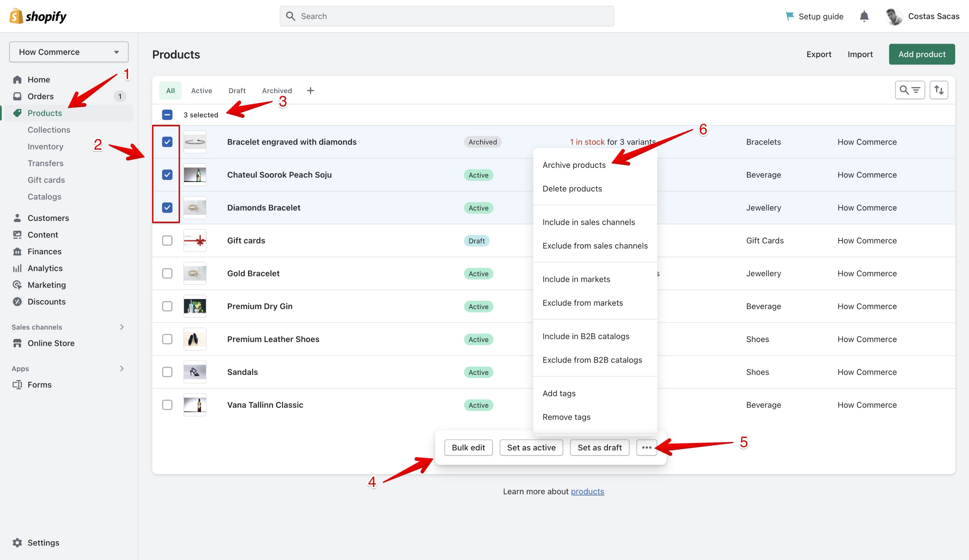Viewport: 969px width, 560px height.
Task: Click Set as draft button
Action: pos(600,447)
